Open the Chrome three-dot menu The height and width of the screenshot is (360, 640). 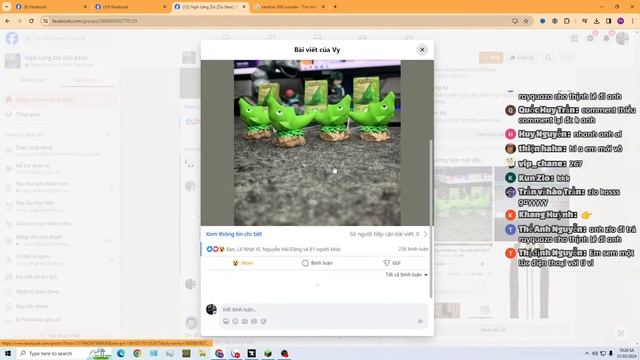click(x=633, y=21)
